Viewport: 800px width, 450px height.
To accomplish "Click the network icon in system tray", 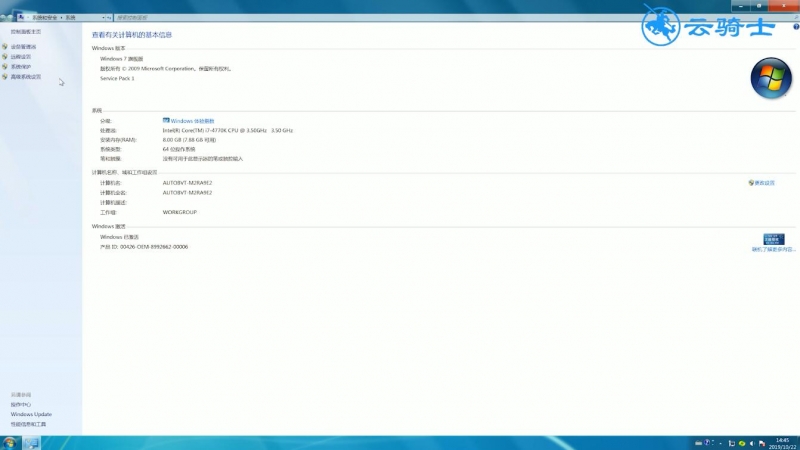I will point(732,443).
